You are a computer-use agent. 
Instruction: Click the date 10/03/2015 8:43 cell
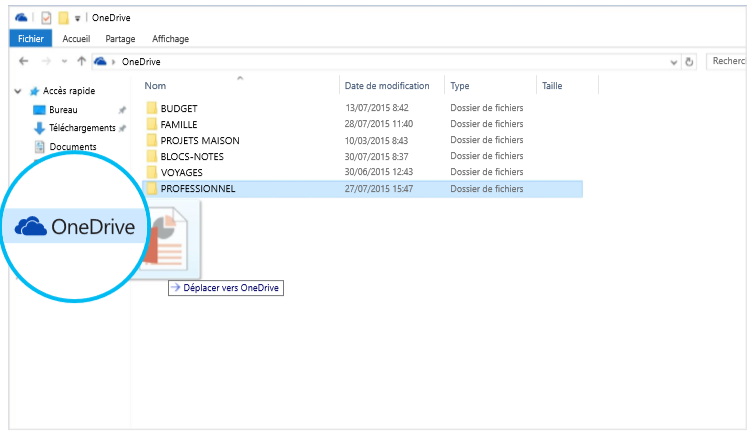click(376, 140)
